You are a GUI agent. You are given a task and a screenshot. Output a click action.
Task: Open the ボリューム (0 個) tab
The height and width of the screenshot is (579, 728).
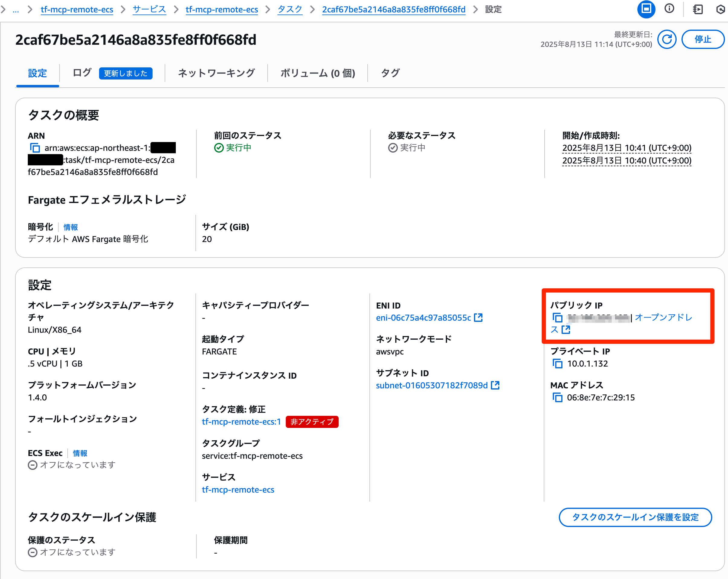click(x=317, y=73)
